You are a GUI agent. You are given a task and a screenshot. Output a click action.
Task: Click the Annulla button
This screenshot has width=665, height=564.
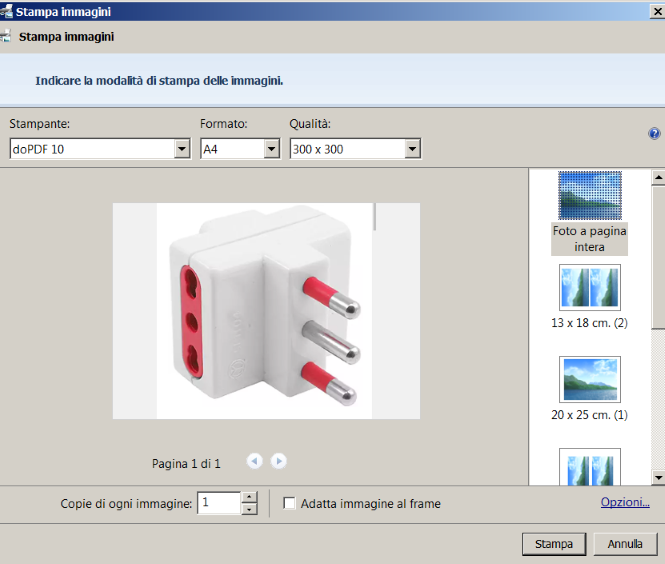[625, 544]
